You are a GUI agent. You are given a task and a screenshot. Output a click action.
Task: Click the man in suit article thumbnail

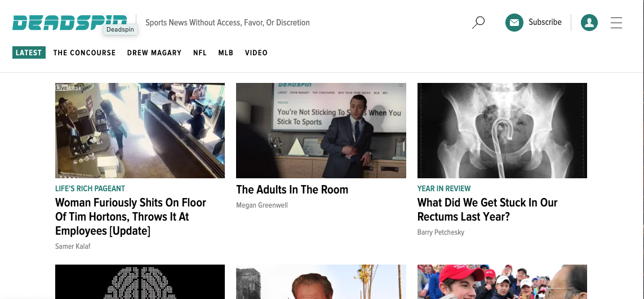[321, 130]
